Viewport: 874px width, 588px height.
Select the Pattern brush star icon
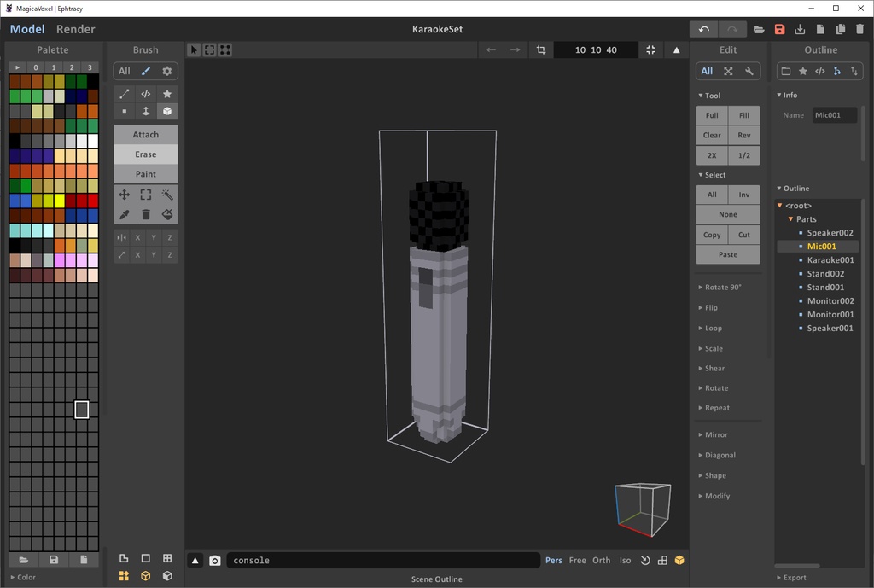pyautogui.click(x=166, y=94)
